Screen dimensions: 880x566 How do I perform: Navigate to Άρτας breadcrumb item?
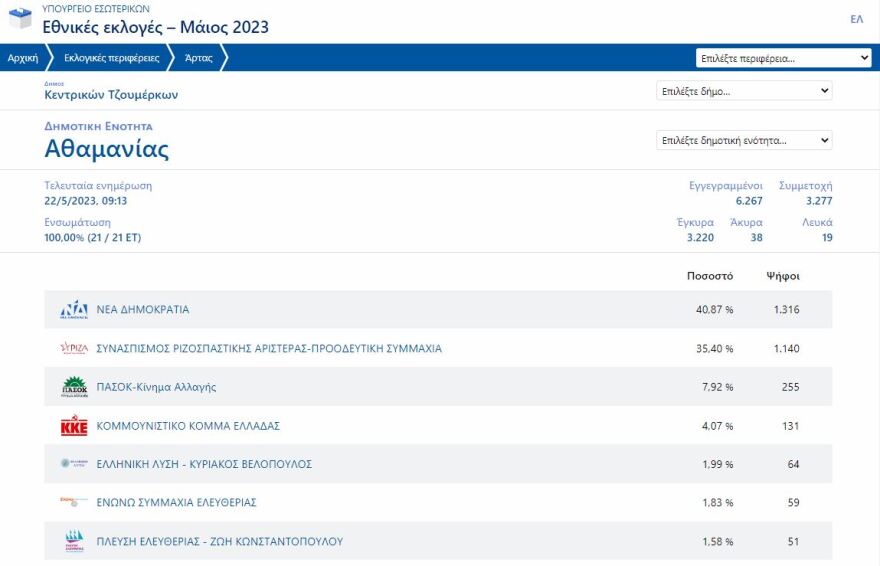[199, 58]
